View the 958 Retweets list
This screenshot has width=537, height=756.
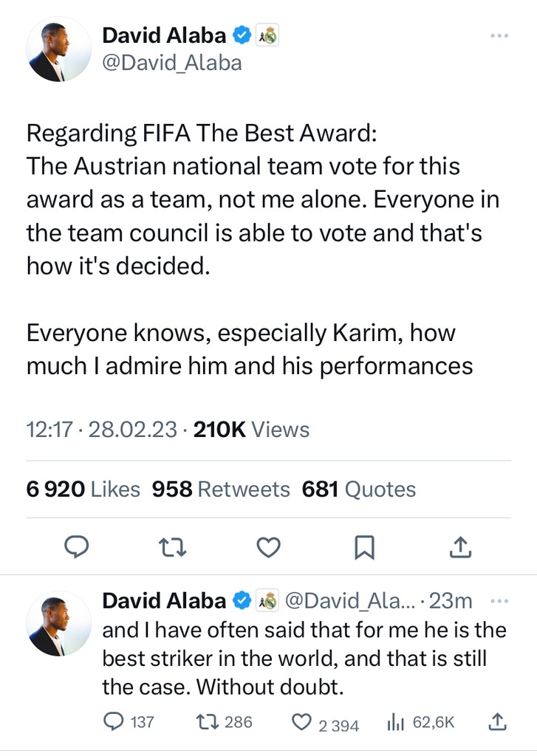(220, 489)
